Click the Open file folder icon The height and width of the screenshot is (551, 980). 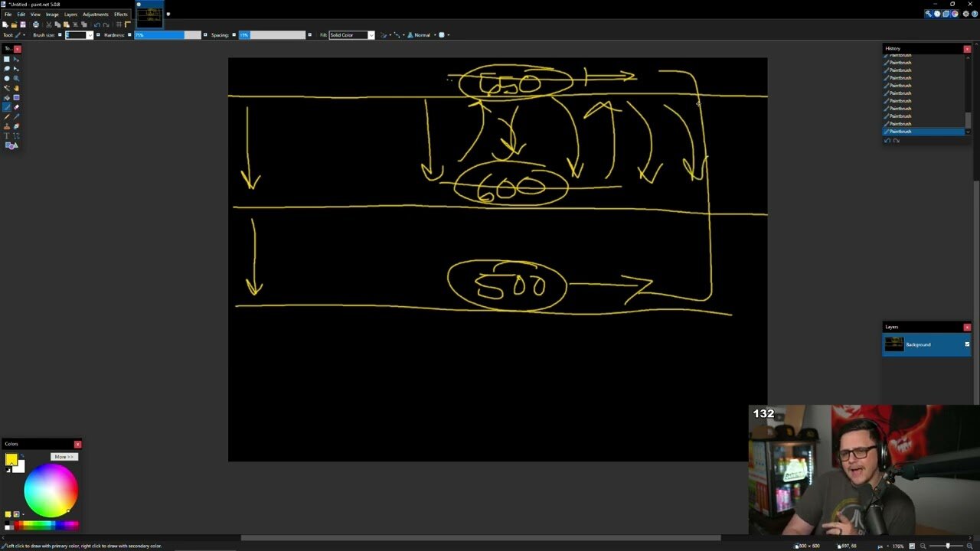[14, 24]
